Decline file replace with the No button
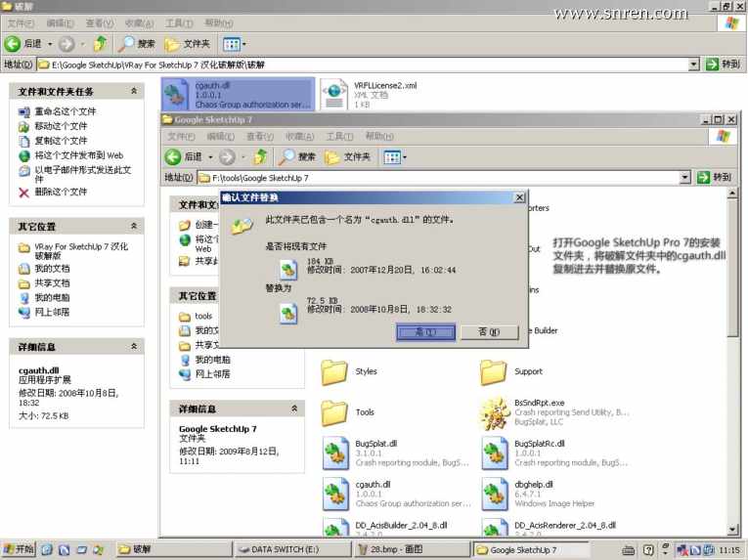748x560 pixels. point(489,332)
